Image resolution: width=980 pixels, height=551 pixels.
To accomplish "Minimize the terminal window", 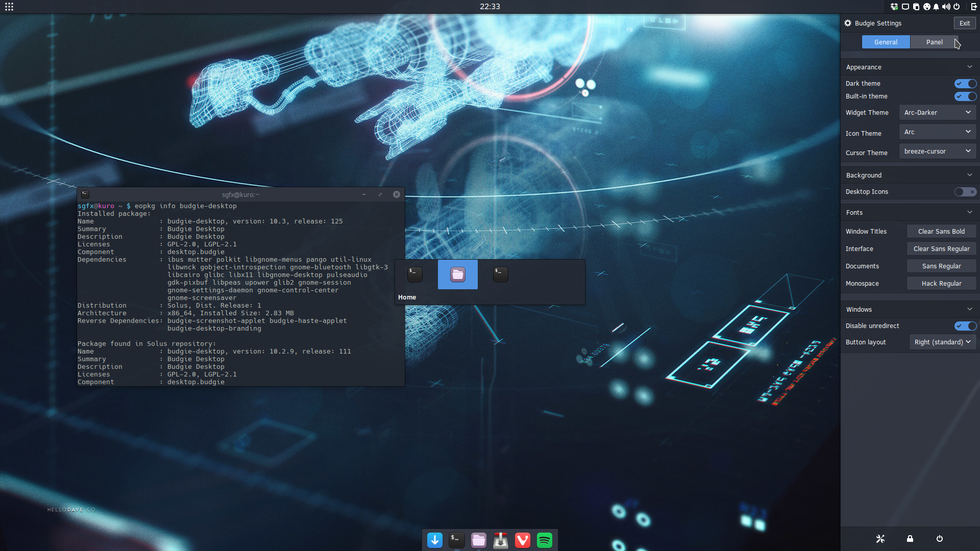I will point(364,194).
